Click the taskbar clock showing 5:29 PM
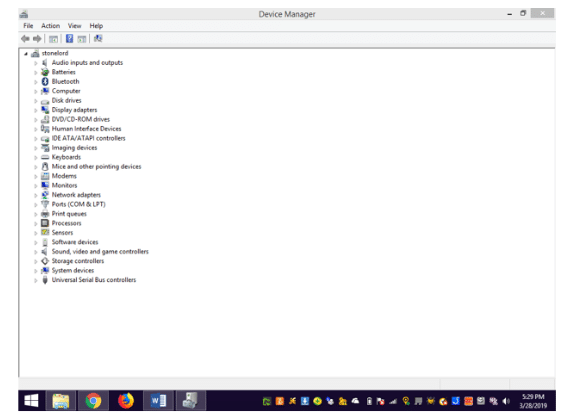The image size is (571, 419). point(533,401)
